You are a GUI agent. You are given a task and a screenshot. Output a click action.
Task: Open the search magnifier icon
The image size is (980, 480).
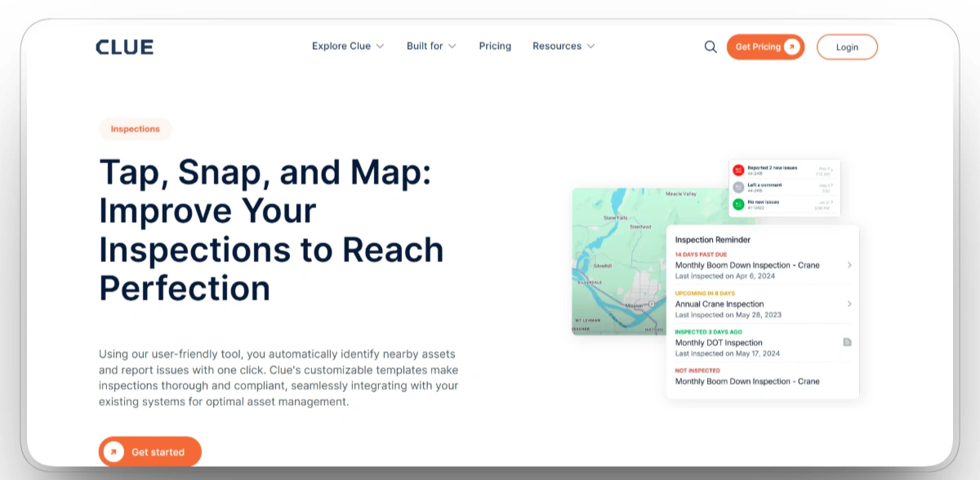click(x=710, y=47)
